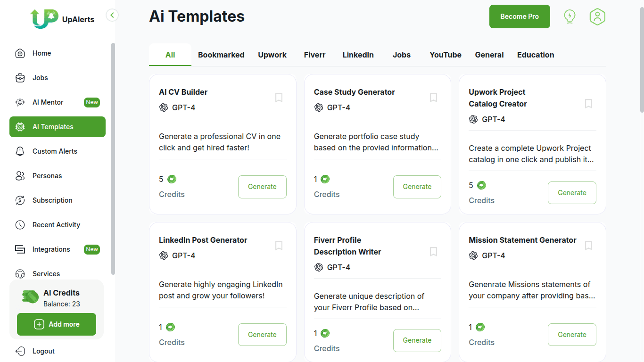
Task: Click the Home icon in sidebar
Action: (20, 53)
